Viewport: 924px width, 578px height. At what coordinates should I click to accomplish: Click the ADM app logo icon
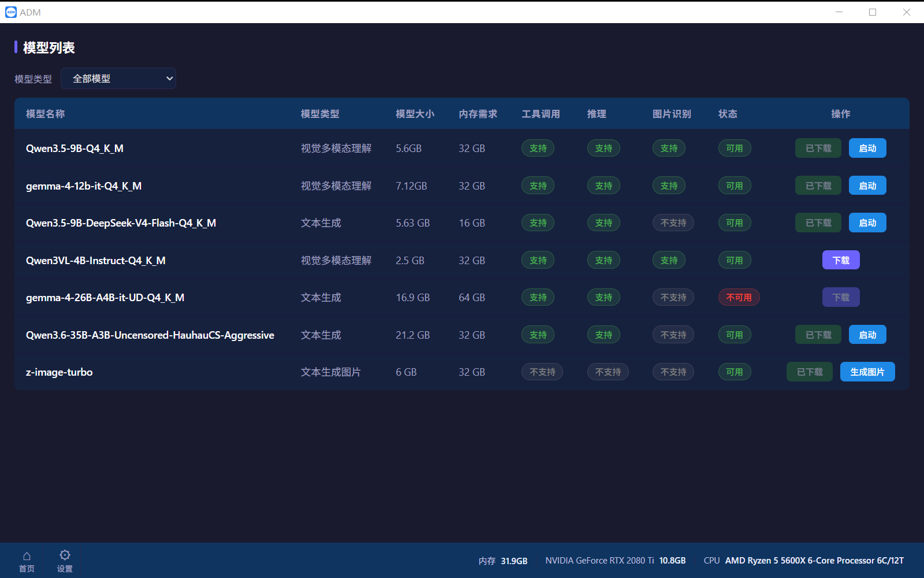tap(11, 12)
